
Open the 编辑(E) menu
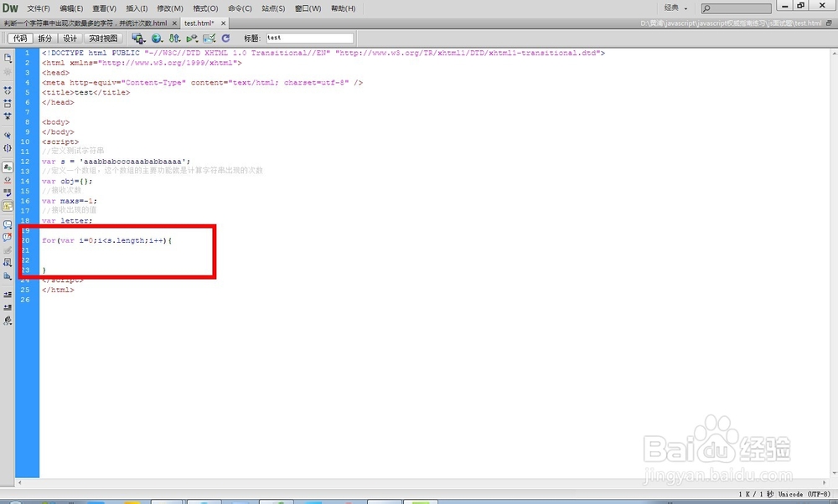coord(71,8)
